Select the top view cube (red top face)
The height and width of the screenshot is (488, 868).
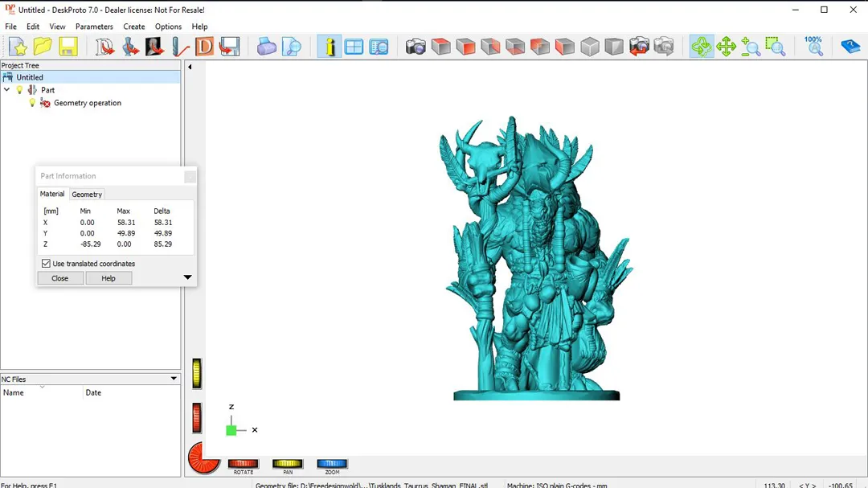coord(440,47)
